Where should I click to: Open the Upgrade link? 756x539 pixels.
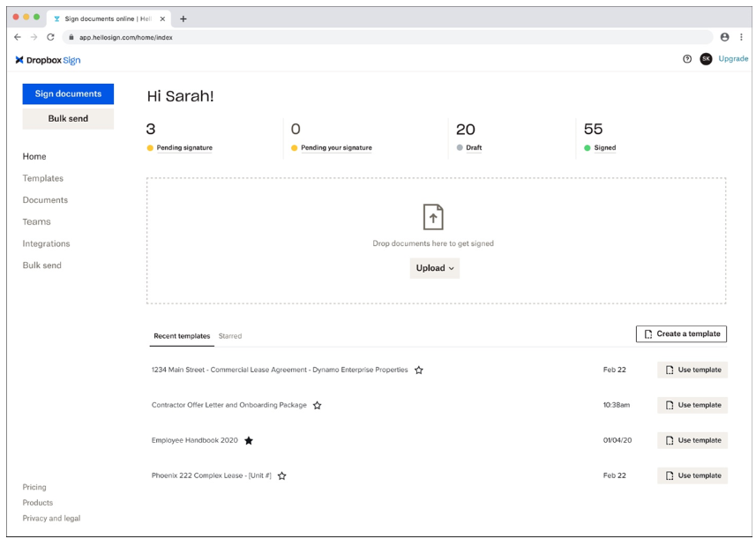(734, 58)
